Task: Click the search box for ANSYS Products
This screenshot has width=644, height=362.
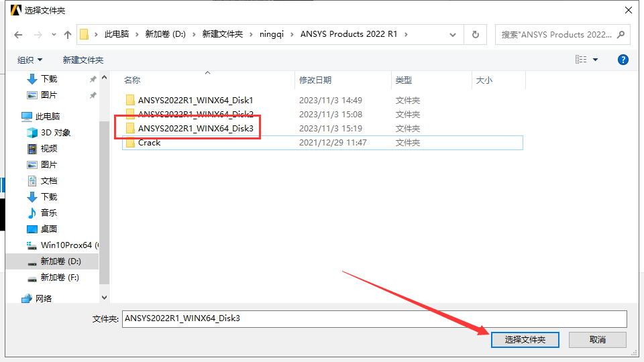Action: [x=557, y=34]
